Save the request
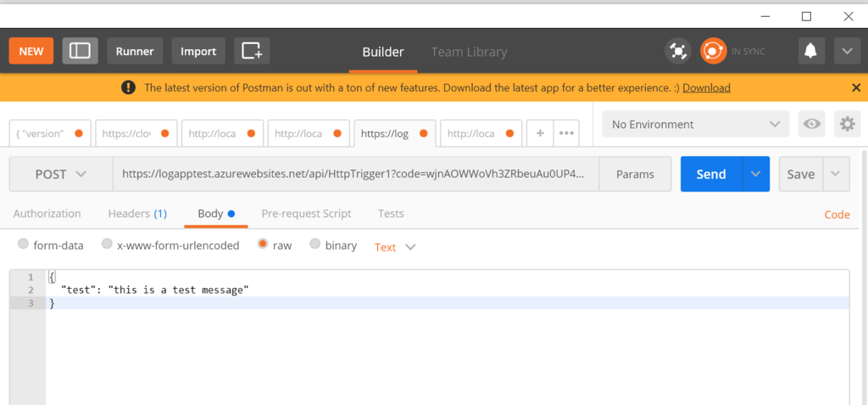 point(801,174)
